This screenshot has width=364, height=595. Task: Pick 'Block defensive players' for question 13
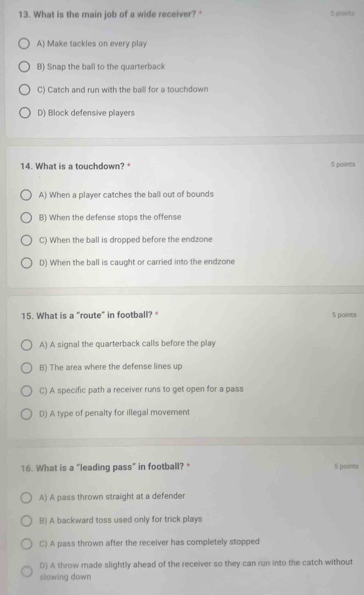click(x=25, y=112)
